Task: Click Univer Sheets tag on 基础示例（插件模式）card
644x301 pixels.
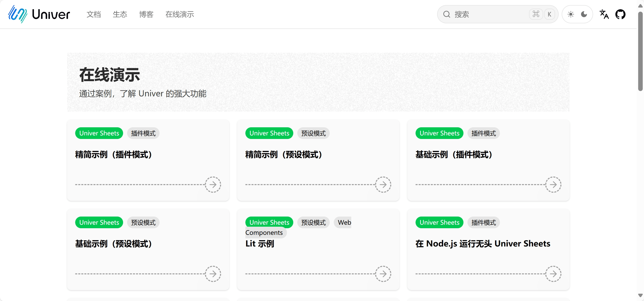Action: tap(439, 133)
